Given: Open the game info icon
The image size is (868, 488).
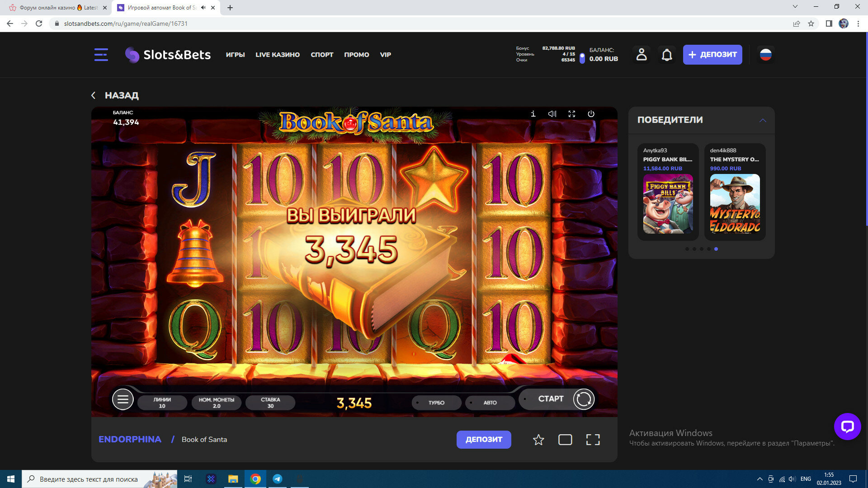Looking at the screenshot, I should pos(533,114).
